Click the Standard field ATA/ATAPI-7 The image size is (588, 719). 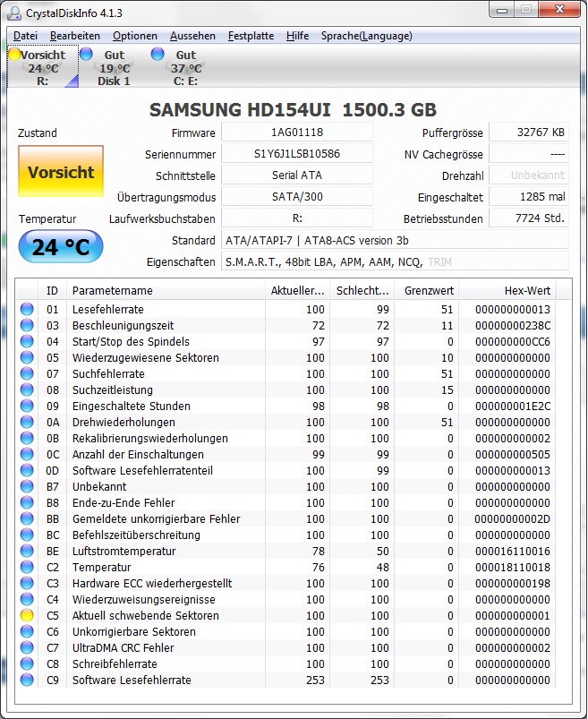point(395,240)
